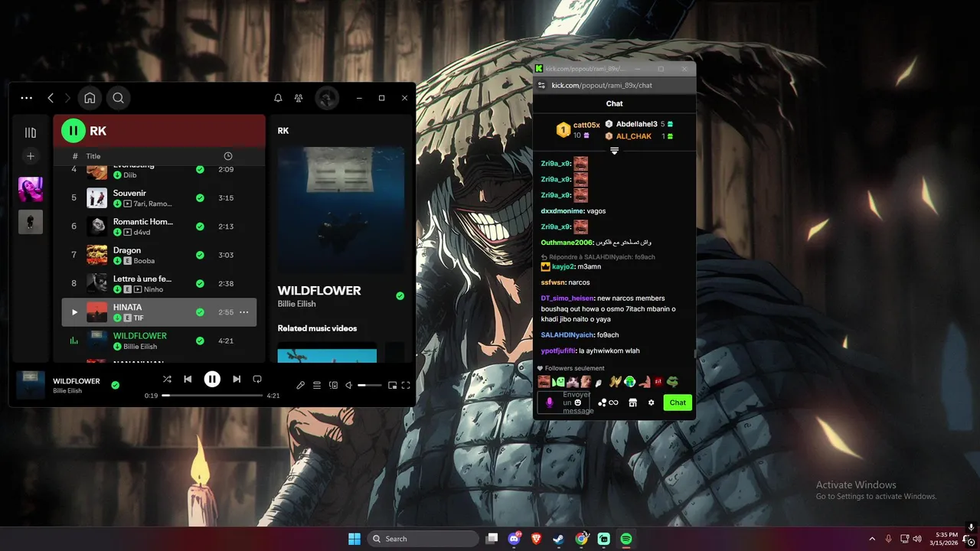Viewport: 980px width, 551px height.
Task: Select track Souvenir in playlist
Action: 159,198
